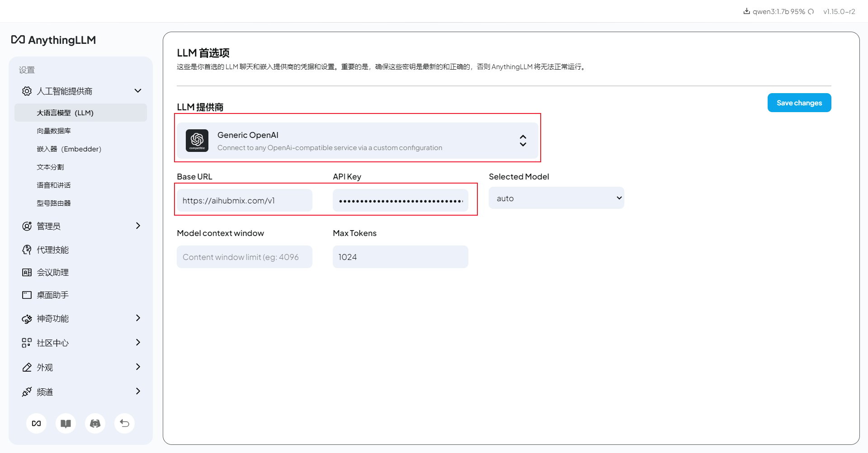Screen dimensions: 868x453
Task: Click the icon beside 会议助理
Action: pos(27,272)
